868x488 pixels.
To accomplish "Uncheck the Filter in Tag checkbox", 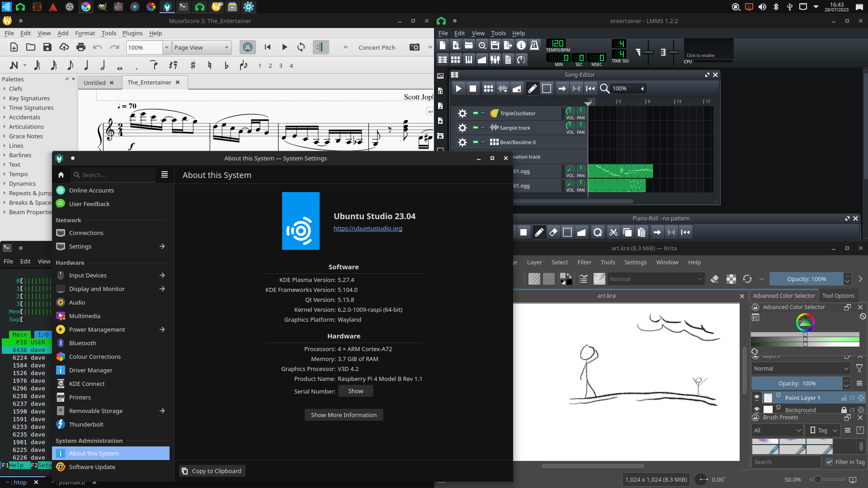I will (829, 462).
